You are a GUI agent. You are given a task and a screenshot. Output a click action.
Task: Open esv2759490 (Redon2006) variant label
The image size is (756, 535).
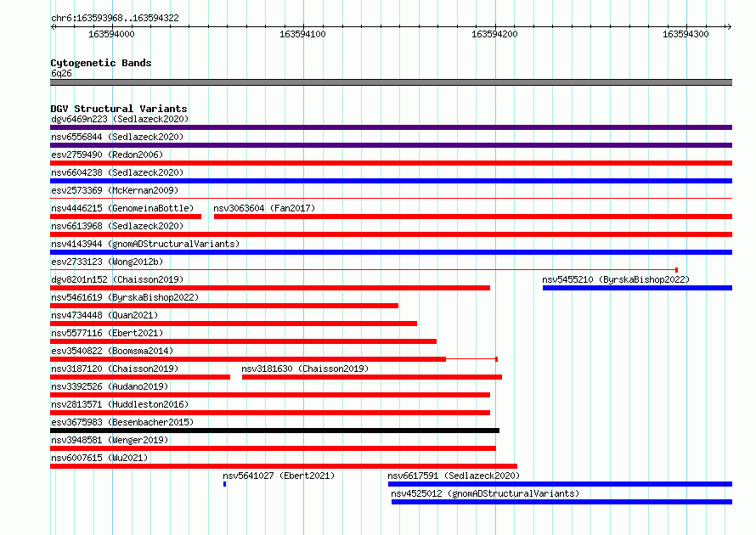point(107,155)
